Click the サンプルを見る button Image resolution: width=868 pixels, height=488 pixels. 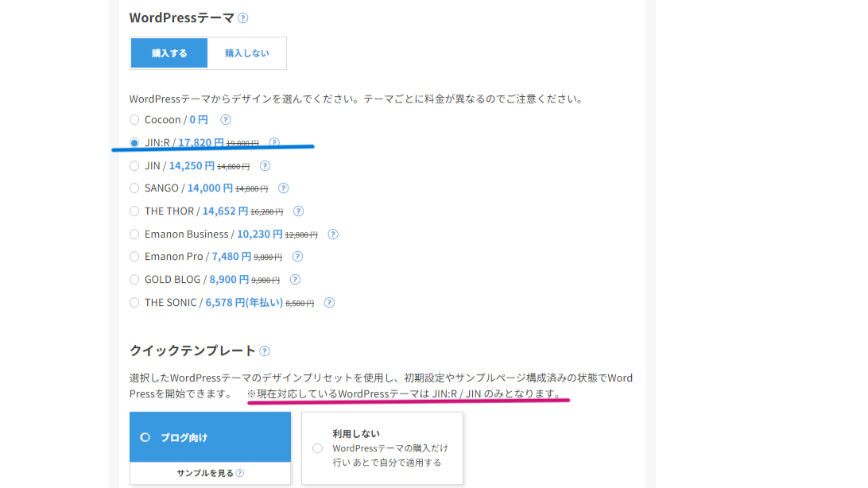[210, 473]
